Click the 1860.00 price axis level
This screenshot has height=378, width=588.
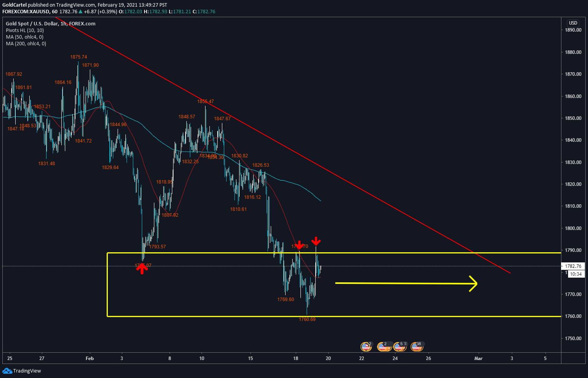(573, 96)
